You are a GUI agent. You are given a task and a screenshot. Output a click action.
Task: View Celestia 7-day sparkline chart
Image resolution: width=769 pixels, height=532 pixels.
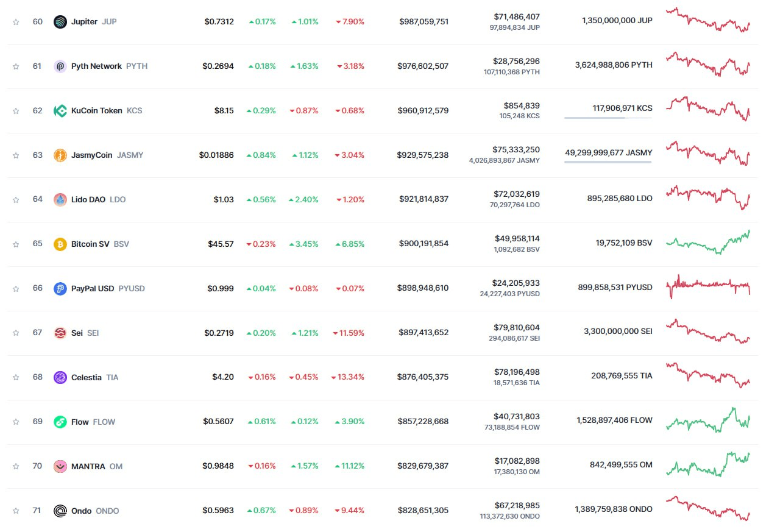click(708, 375)
